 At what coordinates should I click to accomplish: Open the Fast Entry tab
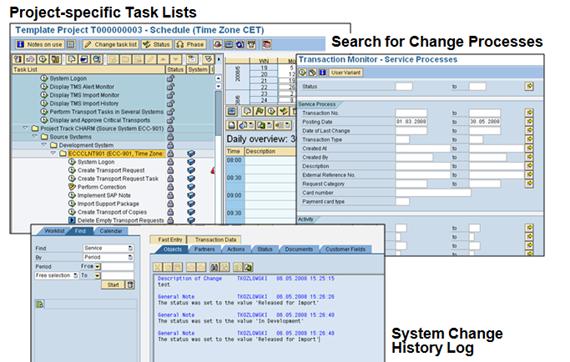tap(170, 240)
